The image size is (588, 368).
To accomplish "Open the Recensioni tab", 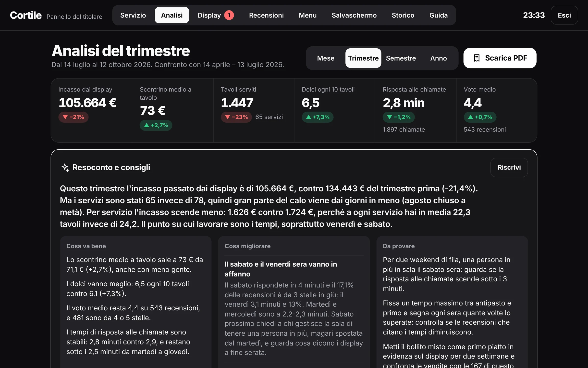I will [266, 15].
